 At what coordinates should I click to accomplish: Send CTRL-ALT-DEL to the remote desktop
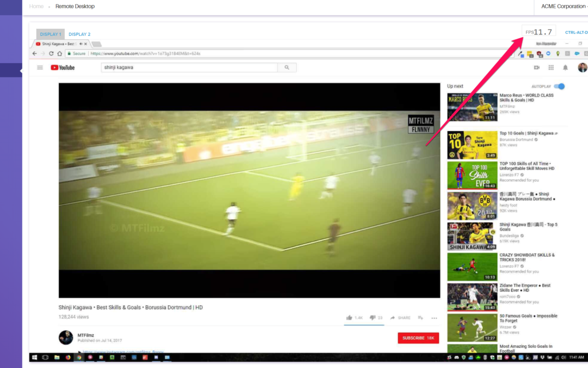577,32
